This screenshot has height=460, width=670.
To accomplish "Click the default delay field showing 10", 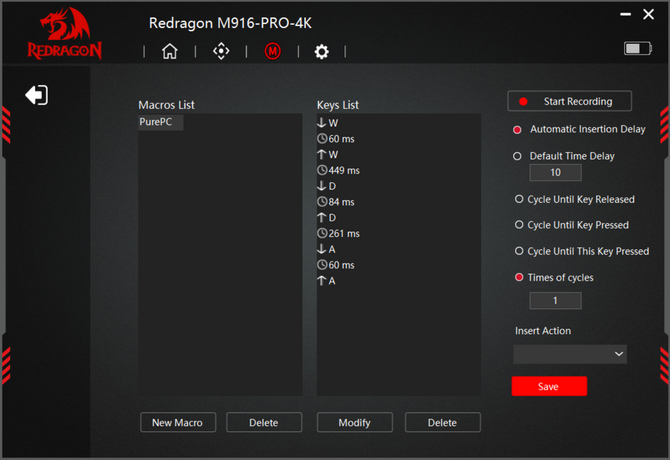I will (555, 173).
